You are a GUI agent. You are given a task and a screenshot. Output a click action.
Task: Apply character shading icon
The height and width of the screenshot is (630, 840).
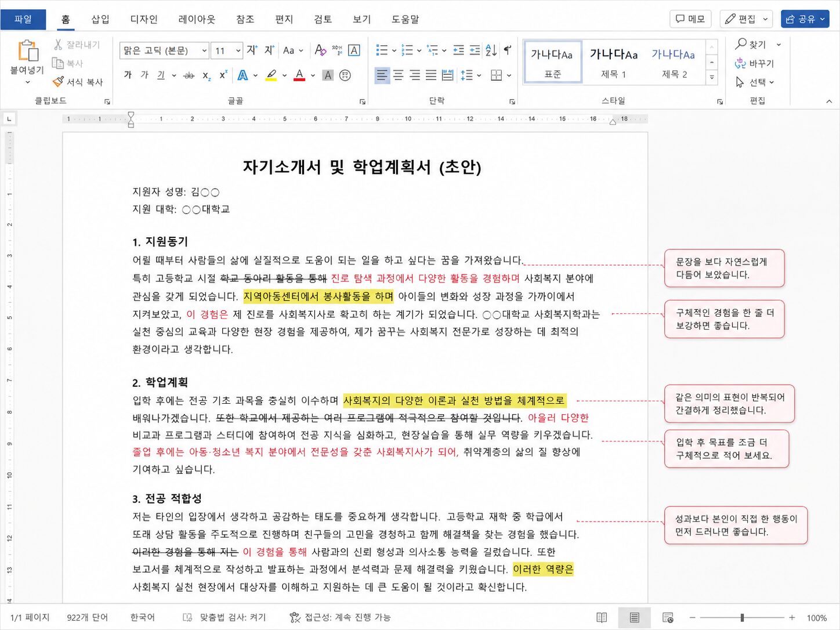pyautogui.click(x=328, y=75)
